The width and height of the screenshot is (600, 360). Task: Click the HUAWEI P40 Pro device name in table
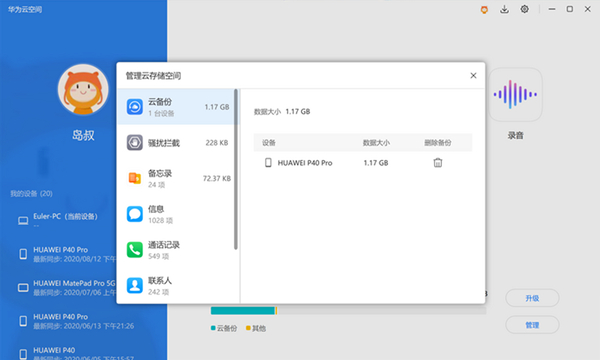point(305,163)
